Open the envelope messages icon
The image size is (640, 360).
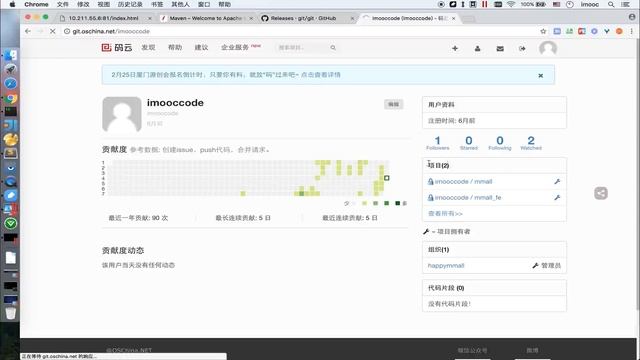(x=500, y=49)
